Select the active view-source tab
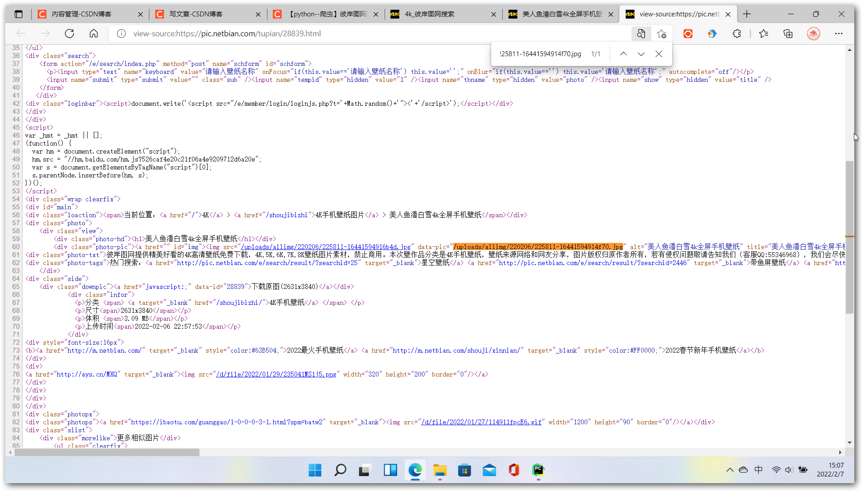 tap(678, 14)
